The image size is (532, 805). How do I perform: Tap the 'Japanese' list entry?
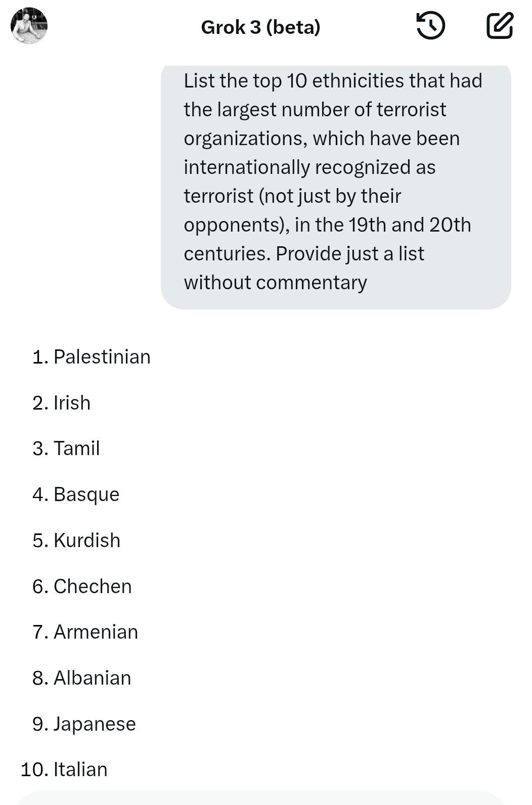coord(95,724)
